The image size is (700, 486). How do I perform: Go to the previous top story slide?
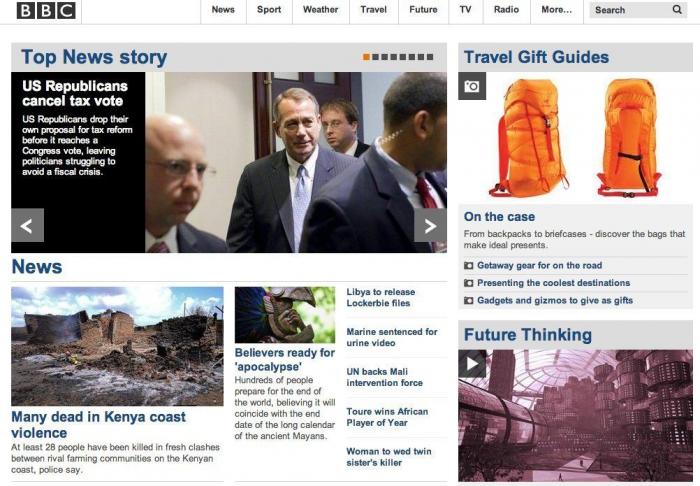[28, 225]
